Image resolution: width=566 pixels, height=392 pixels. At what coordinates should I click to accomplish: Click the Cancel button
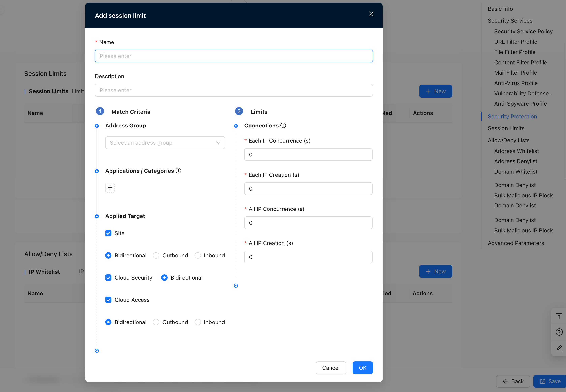click(331, 368)
